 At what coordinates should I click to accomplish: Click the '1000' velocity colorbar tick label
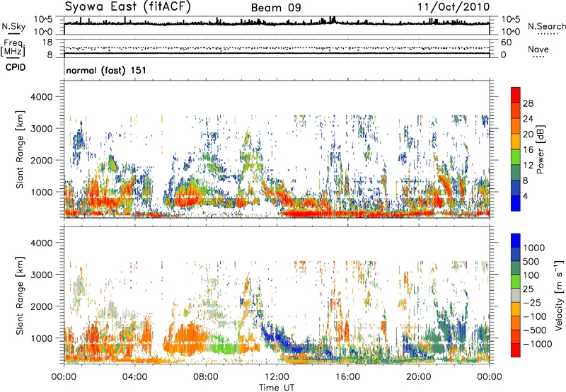coord(534,248)
